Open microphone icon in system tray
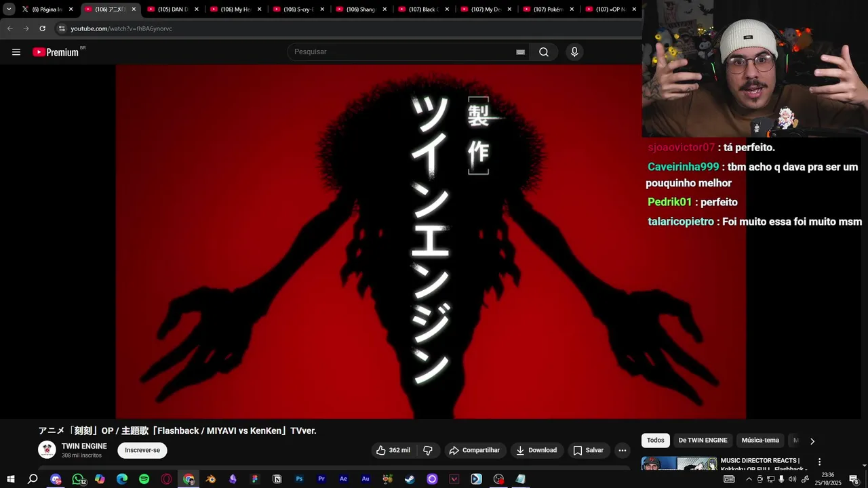The image size is (868, 488). coord(781,479)
